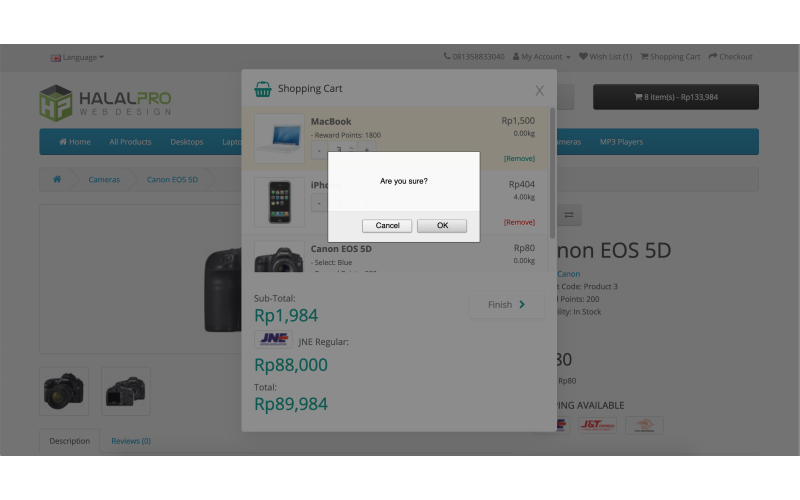Click the HalalPro Web Design logo
The height and width of the screenshot is (500, 800).
(x=105, y=103)
